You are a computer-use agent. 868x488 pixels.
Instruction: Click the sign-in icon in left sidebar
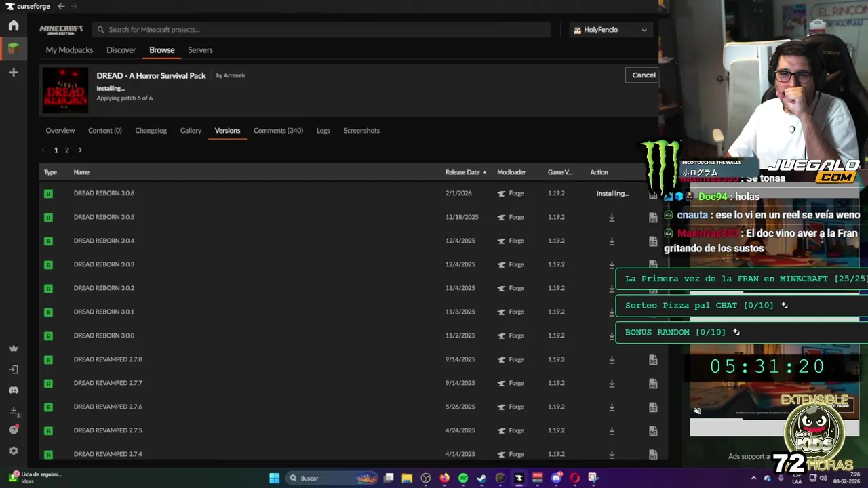(x=14, y=369)
